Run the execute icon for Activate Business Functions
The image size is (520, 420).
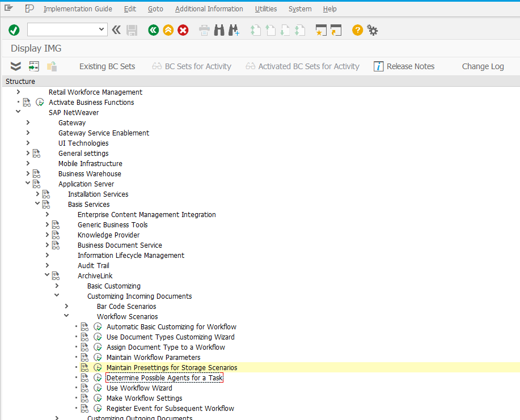pos(40,103)
